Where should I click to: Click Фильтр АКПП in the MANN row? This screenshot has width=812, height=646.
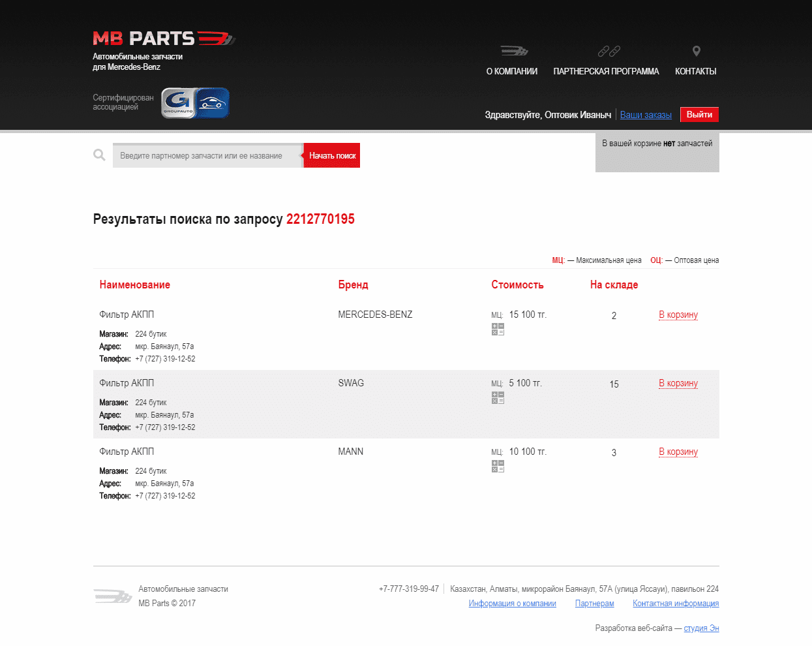point(127,452)
